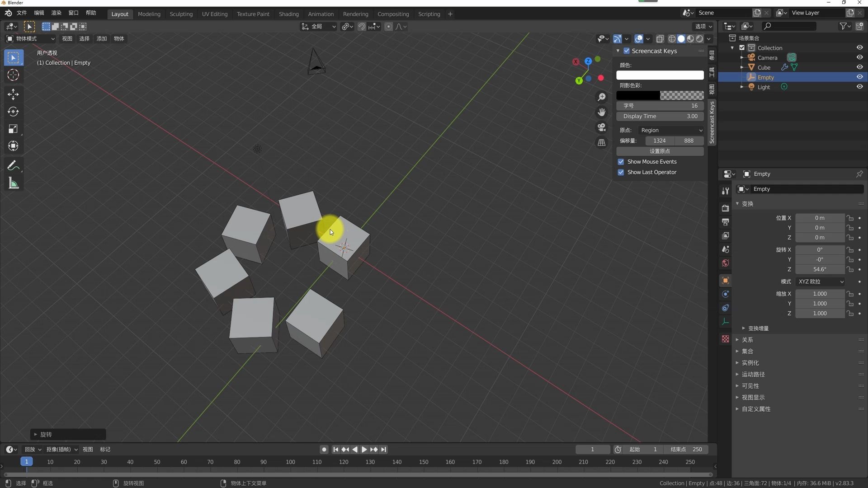This screenshot has height=488, width=868.
Task: Open the Render properties tab
Action: click(725, 208)
